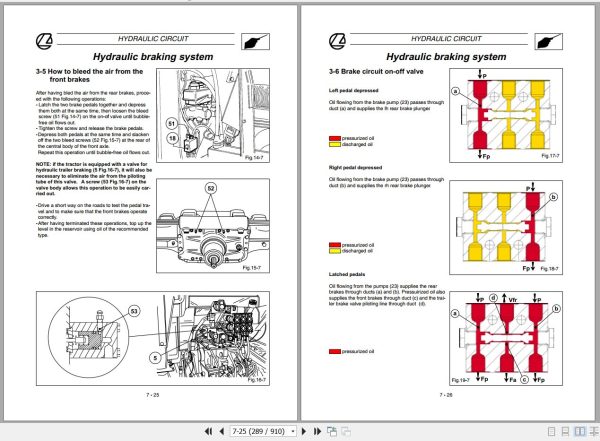The image size is (600, 441).
Task: Select two-page continuous scrolling layout
Action: [594, 431]
